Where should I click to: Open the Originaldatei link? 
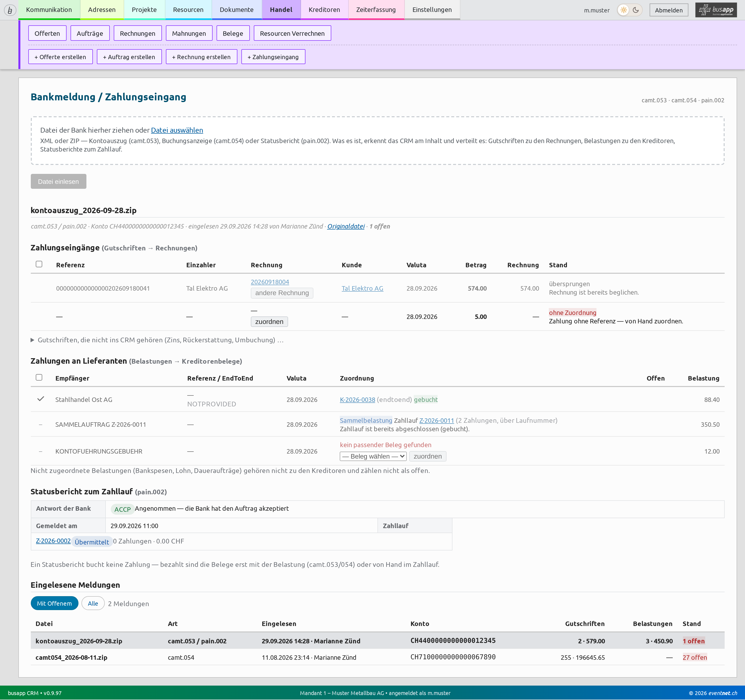tap(346, 226)
